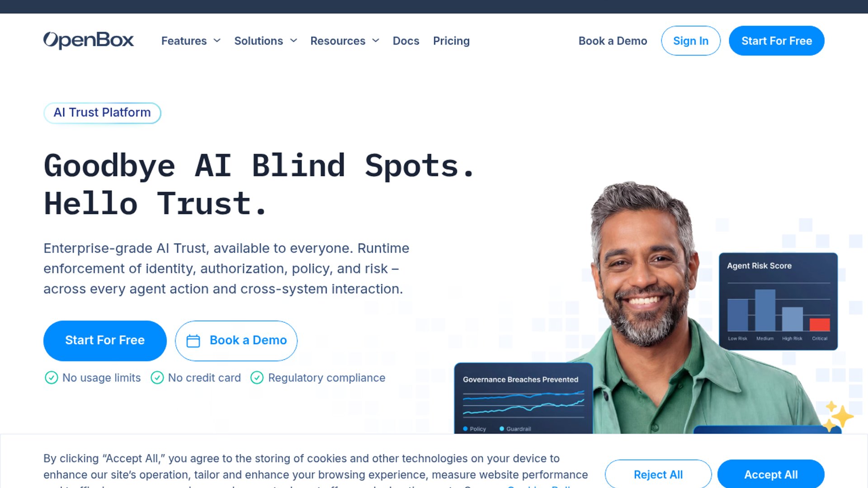Expand the Resources dropdown chevron
868x488 pixels.
point(376,41)
